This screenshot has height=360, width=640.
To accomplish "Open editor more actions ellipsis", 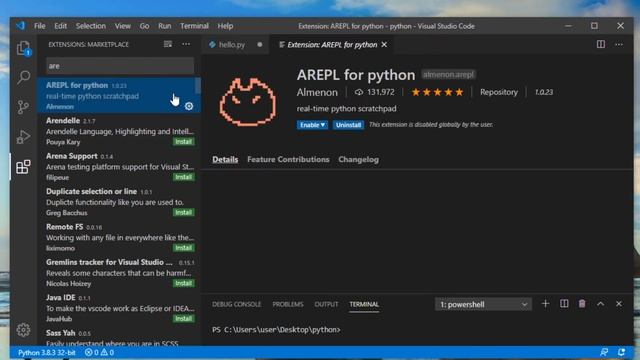I will coord(619,44).
